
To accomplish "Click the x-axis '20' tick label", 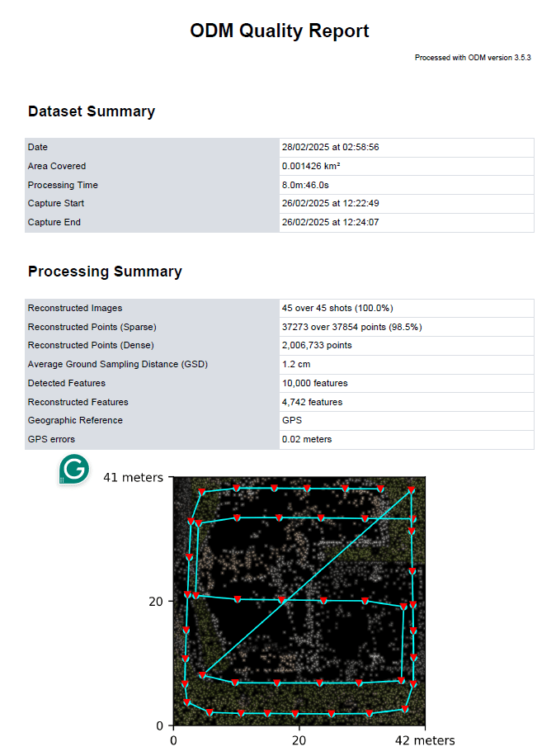I will (299, 740).
